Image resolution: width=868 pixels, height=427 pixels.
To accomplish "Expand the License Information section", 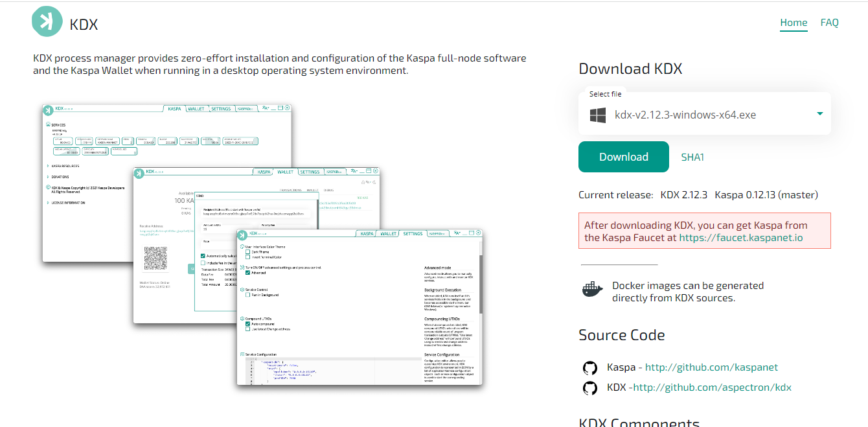I will [x=48, y=203].
